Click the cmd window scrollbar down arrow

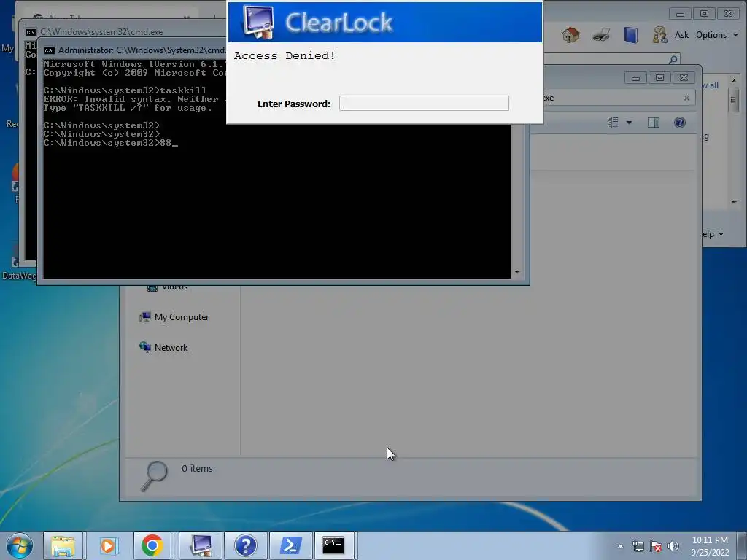517,273
